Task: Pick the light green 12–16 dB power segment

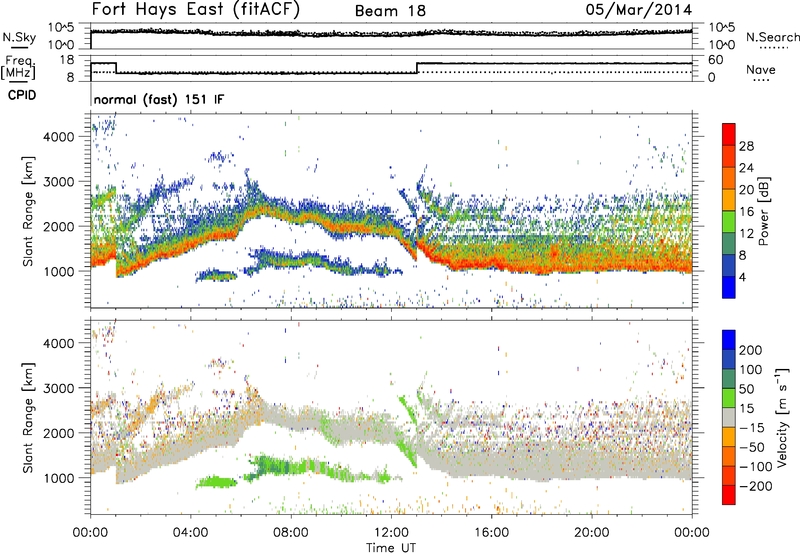Action: click(729, 222)
